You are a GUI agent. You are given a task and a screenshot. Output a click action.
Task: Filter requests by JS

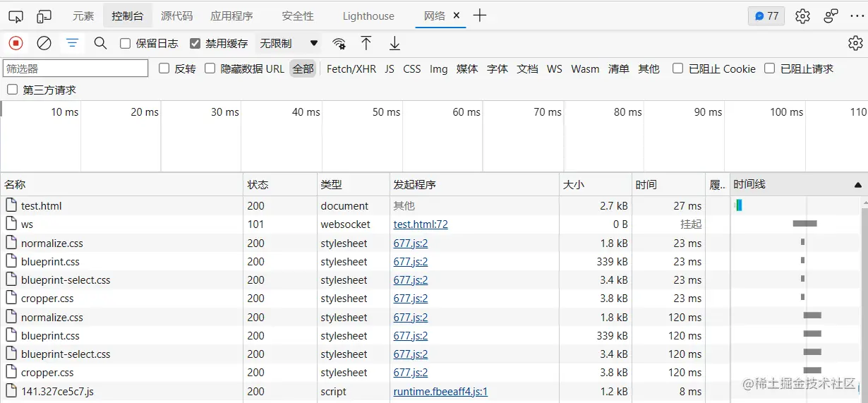pyautogui.click(x=390, y=68)
